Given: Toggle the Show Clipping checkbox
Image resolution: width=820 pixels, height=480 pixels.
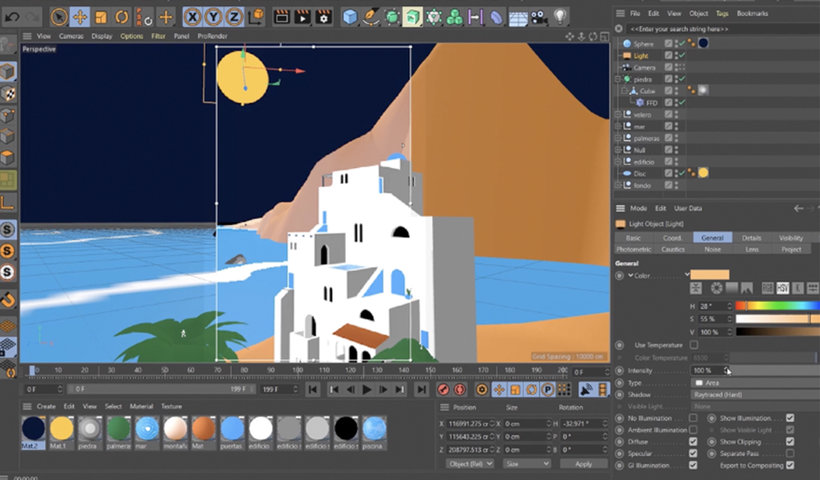Looking at the screenshot, I should [x=790, y=441].
